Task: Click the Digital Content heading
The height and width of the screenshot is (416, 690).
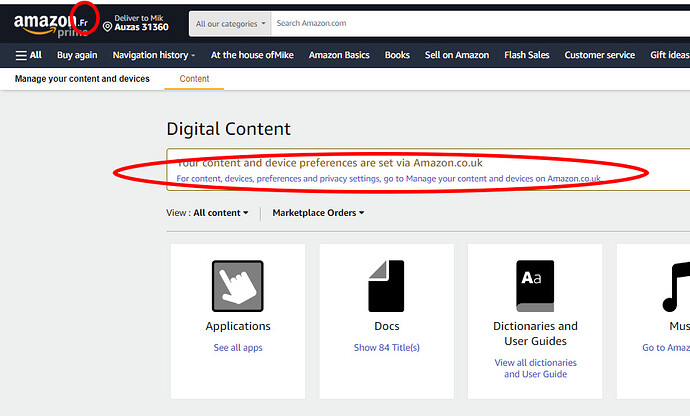Action: 228,129
